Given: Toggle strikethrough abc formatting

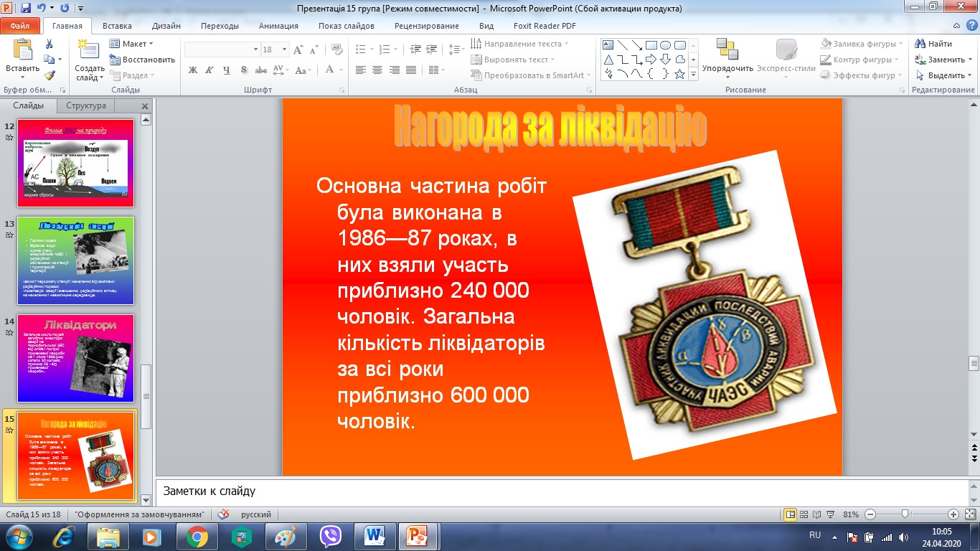Looking at the screenshot, I should 261,70.
